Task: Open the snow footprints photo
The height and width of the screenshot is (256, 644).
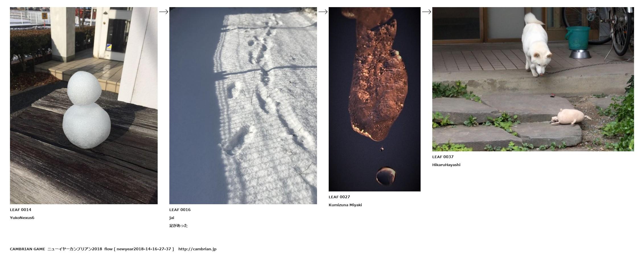Action: point(243,106)
